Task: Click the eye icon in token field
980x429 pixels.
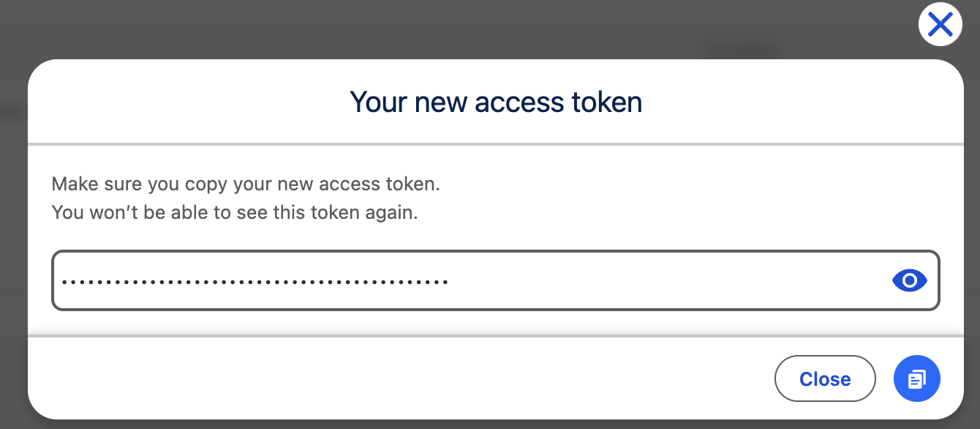Action: [x=909, y=280]
